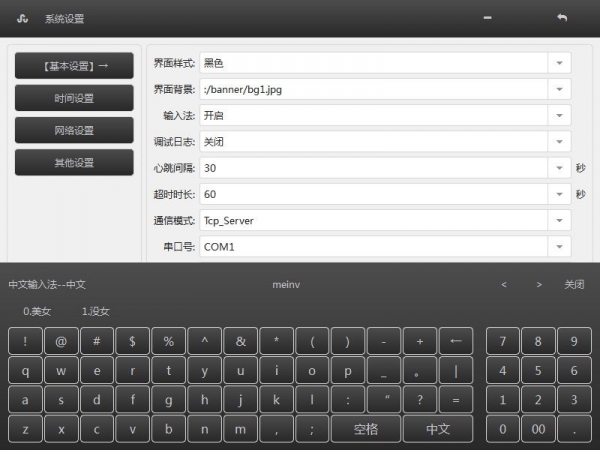Open the 输入法 dropdown arrow
The height and width of the screenshot is (450, 600).
(x=559, y=115)
